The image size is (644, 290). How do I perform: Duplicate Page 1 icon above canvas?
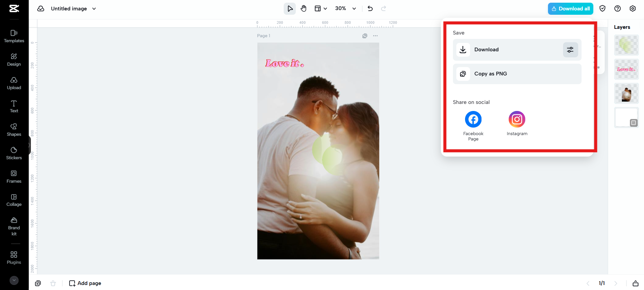tap(365, 36)
